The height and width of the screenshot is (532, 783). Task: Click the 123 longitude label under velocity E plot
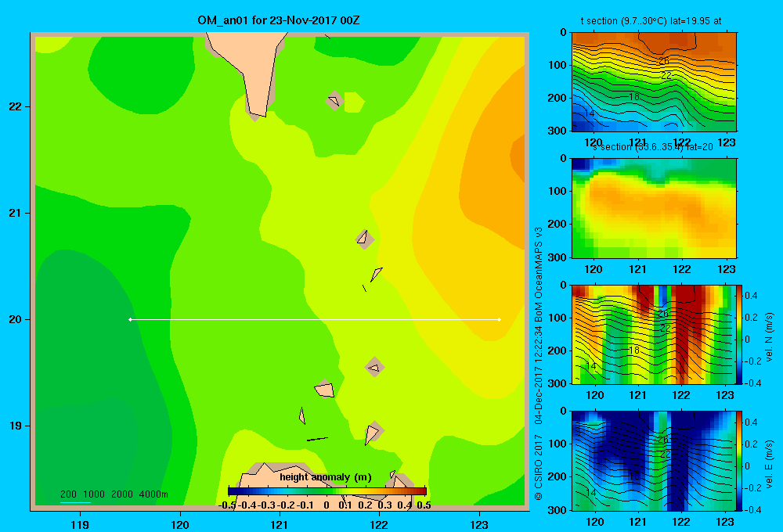pos(725,522)
